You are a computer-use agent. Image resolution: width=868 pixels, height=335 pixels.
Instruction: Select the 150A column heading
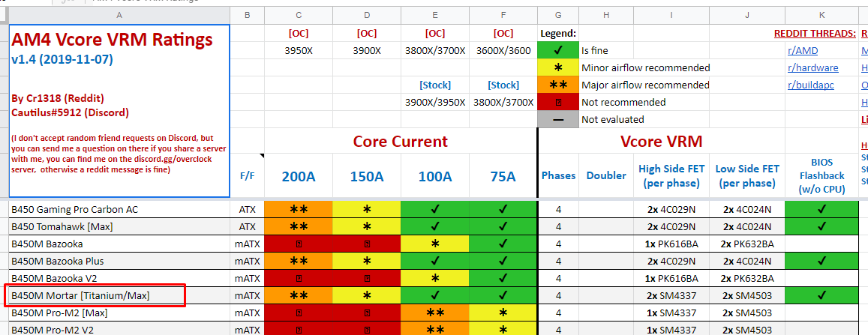pos(366,176)
